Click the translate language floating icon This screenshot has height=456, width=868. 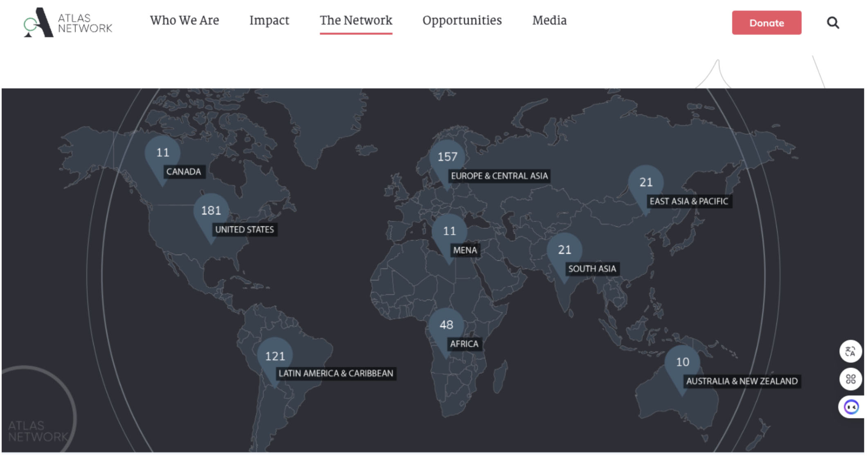(x=851, y=351)
